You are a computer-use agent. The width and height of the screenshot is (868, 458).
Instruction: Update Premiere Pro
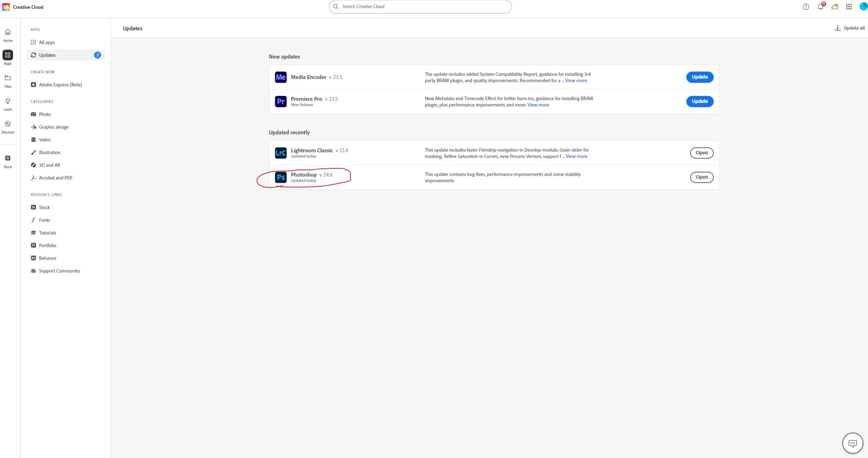[699, 101]
